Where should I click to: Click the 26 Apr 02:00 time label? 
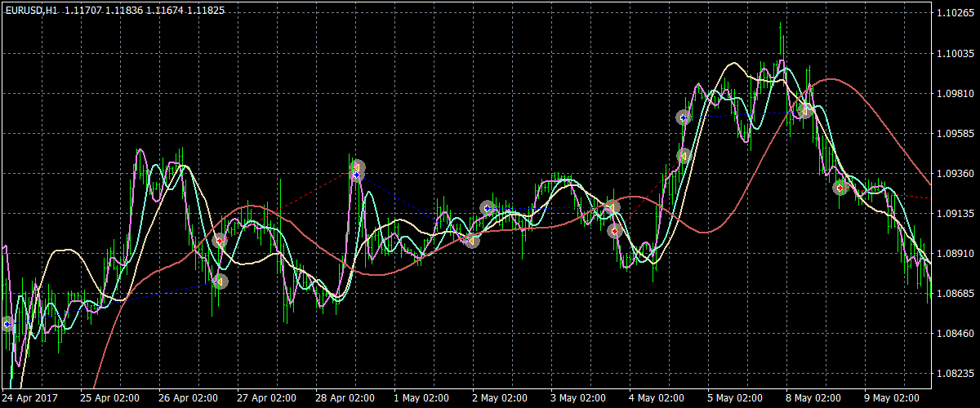click(x=189, y=398)
